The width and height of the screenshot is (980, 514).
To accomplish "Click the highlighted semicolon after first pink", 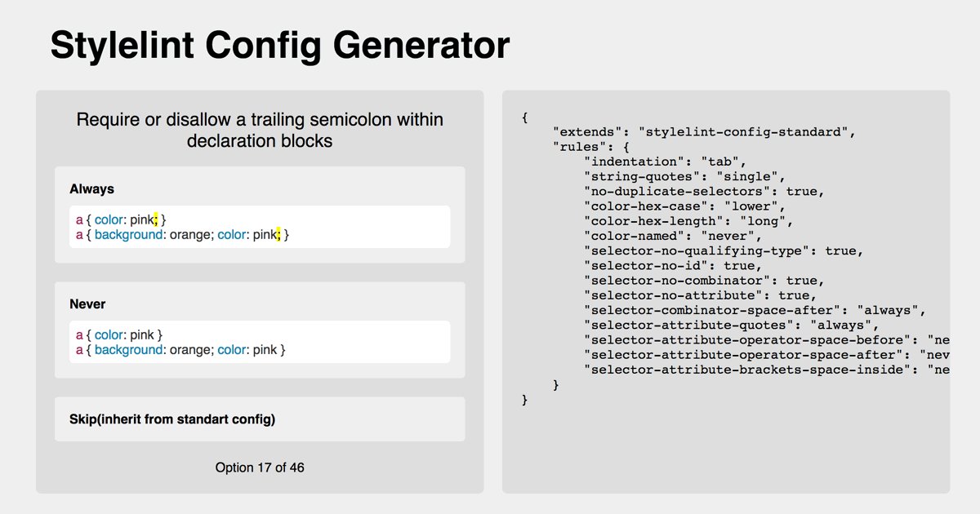I will [156, 219].
